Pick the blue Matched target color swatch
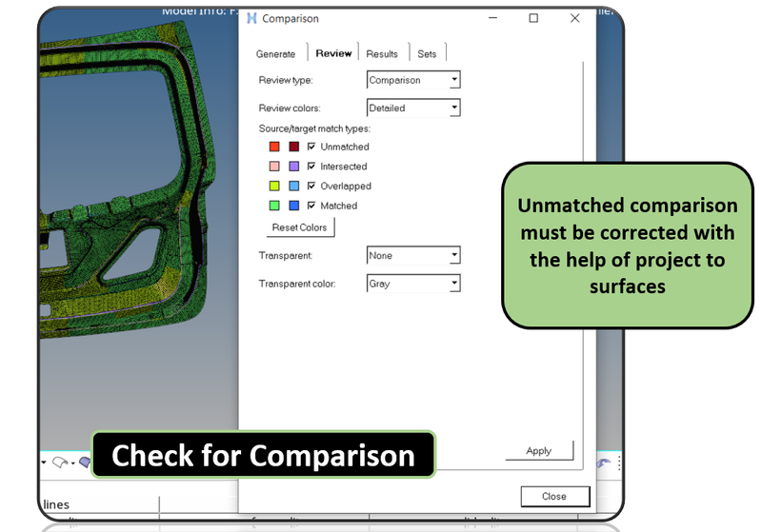Viewport: 762px width, 532px height. pos(294,206)
